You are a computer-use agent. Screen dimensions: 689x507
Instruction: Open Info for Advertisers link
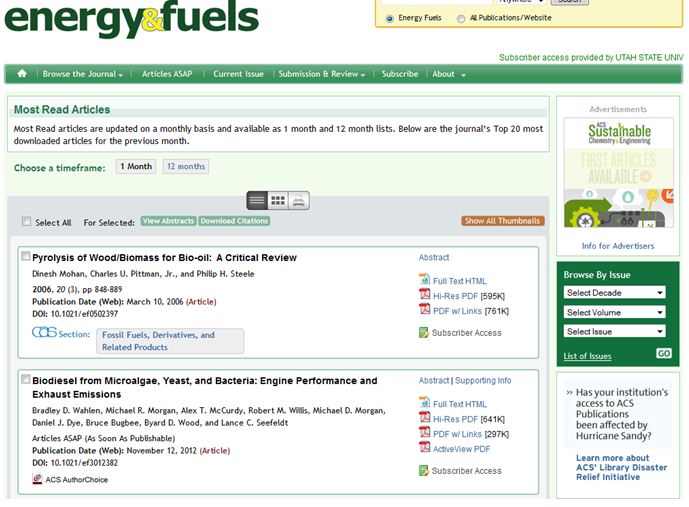(618, 246)
